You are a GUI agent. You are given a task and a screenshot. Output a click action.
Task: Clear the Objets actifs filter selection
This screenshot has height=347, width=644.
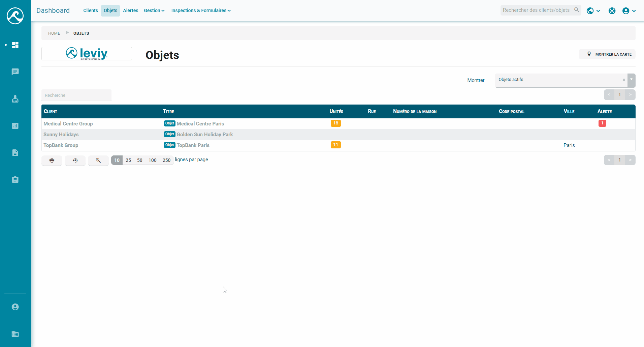tap(624, 80)
